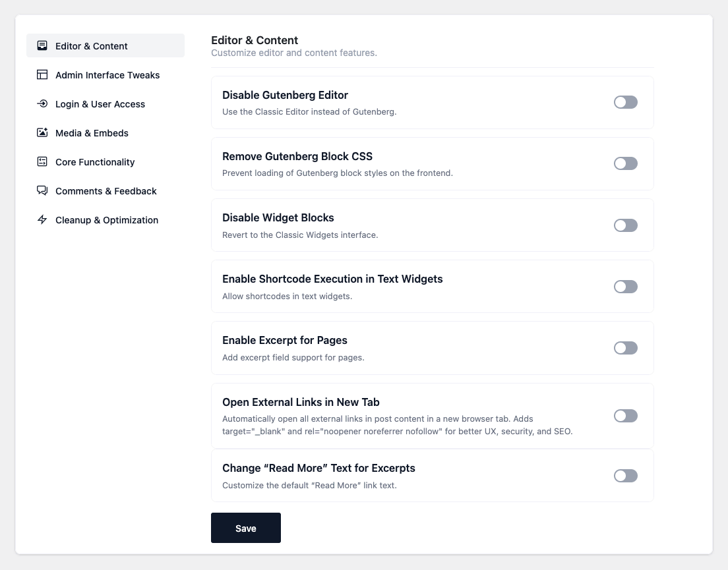Click the Comments & Feedback speech bubble icon
Image resolution: width=728 pixels, height=570 pixels.
(x=42, y=191)
